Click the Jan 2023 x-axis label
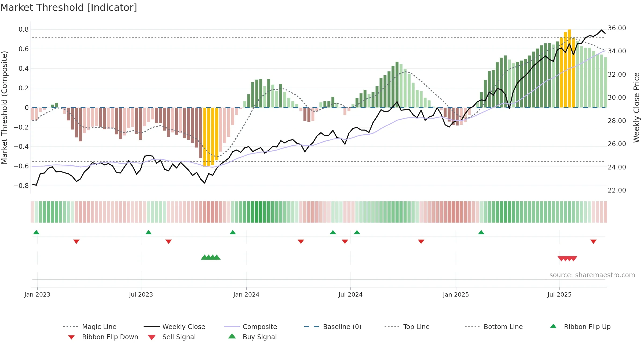 click(37, 294)
